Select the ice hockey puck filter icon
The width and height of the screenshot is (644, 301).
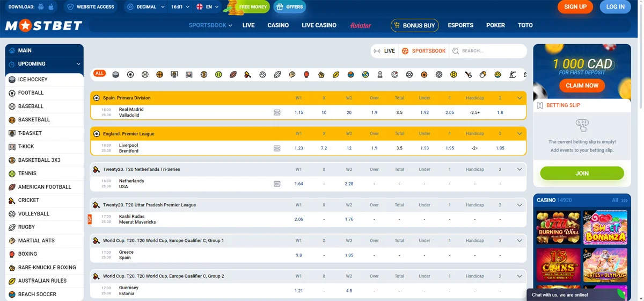tap(115, 74)
